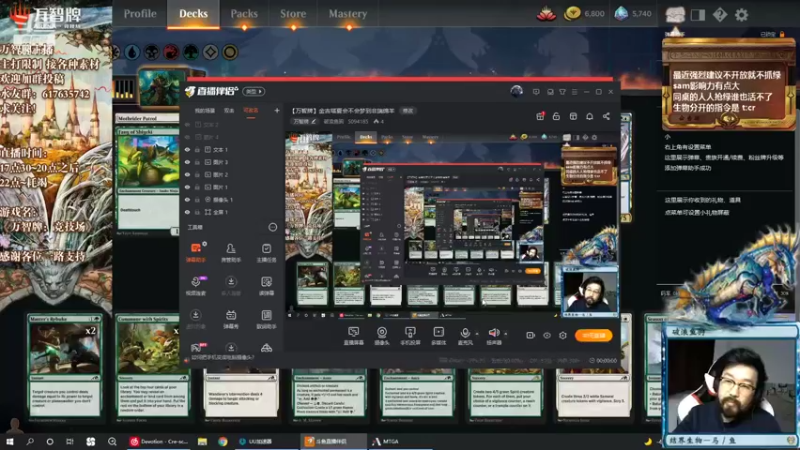Add 直播屏幕 screen capture source
The height and width of the screenshot is (450, 800).
[354, 336]
